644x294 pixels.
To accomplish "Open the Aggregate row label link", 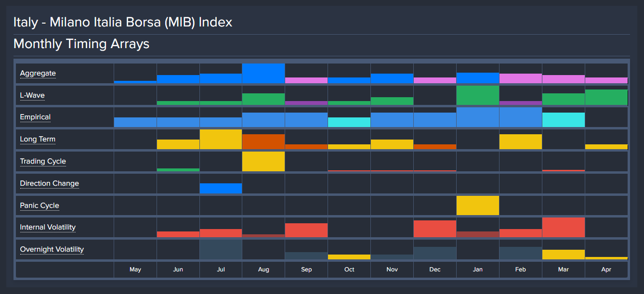I will coord(38,73).
